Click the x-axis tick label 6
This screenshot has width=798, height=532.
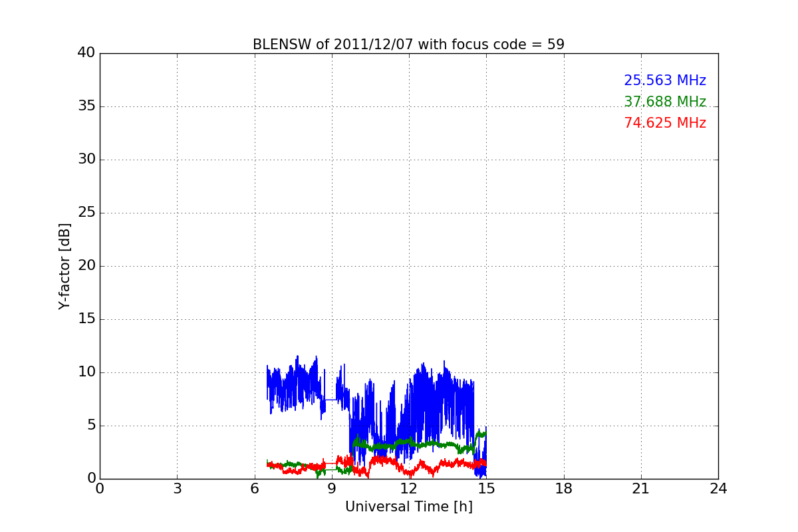click(254, 489)
